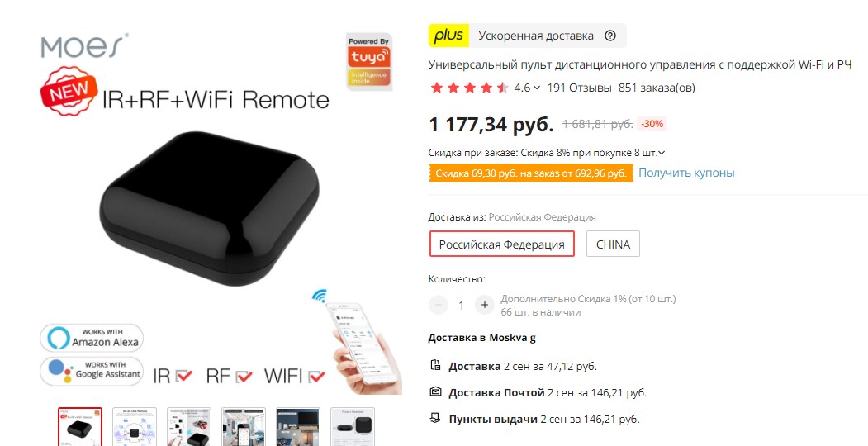Image resolution: width=868 pixels, height=446 pixels.
Task: Select Российская Федерация shipping origin
Action: [501, 244]
